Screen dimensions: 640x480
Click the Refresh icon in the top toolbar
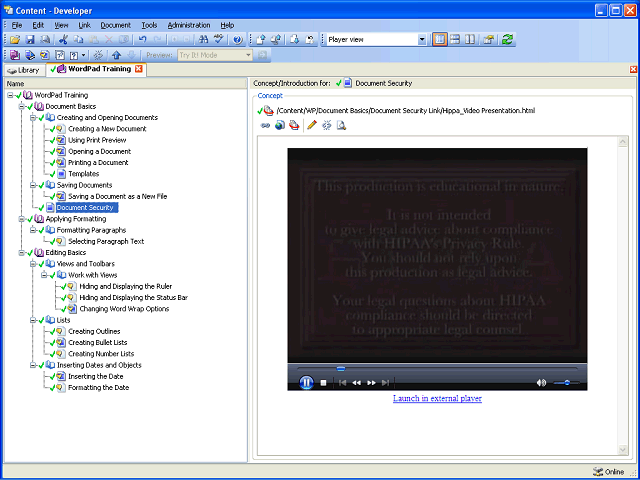coord(508,40)
